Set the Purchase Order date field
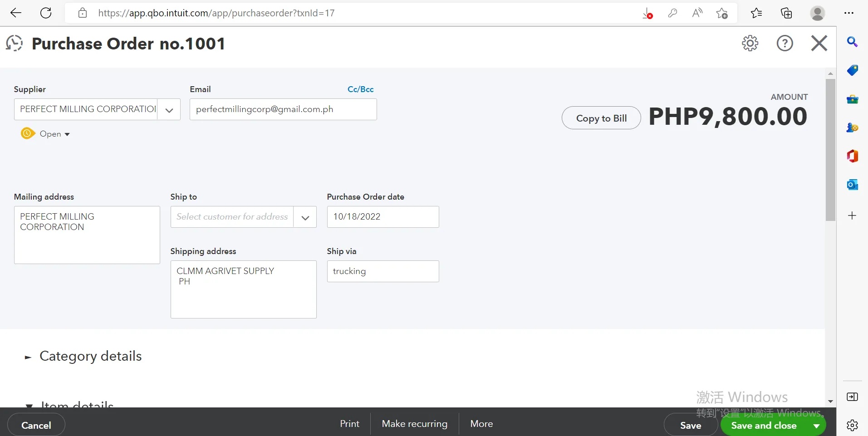 coord(383,217)
